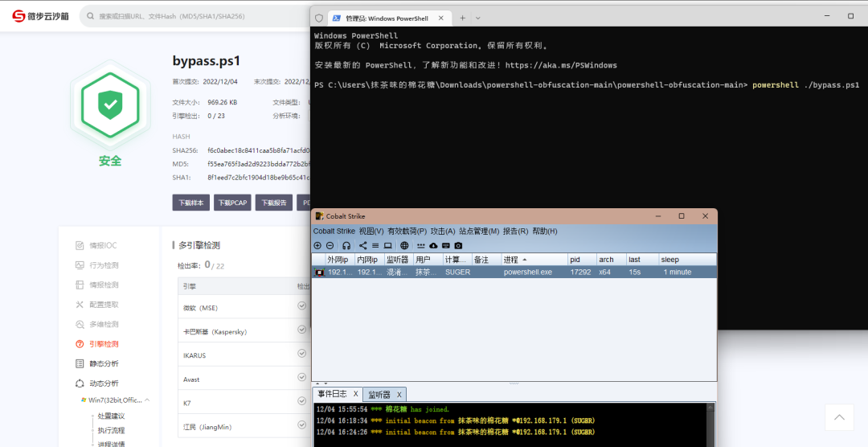Sort sessions by 进程 column header

tap(534, 259)
